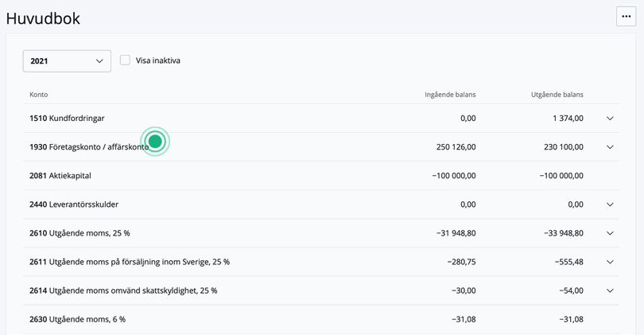Expand the 2611 Utgående moms row chevron

(610, 262)
